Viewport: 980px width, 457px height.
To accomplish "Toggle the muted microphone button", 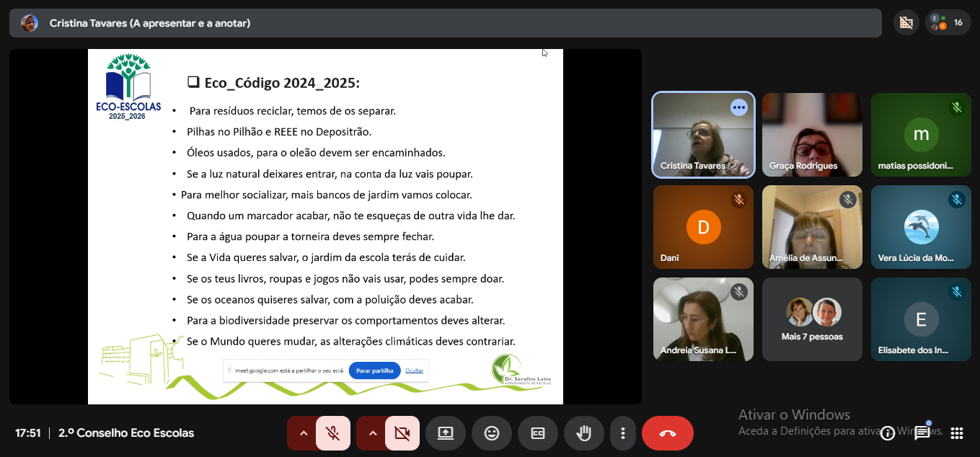I will click(333, 433).
